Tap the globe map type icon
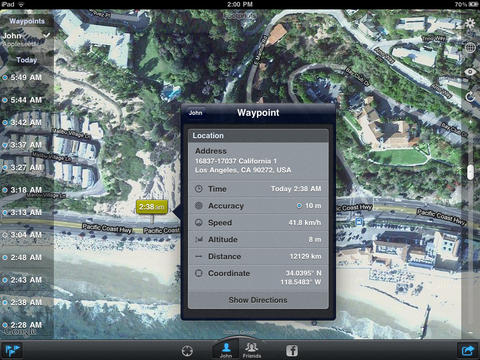This screenshot has width=480, height=360. (470, 48)
